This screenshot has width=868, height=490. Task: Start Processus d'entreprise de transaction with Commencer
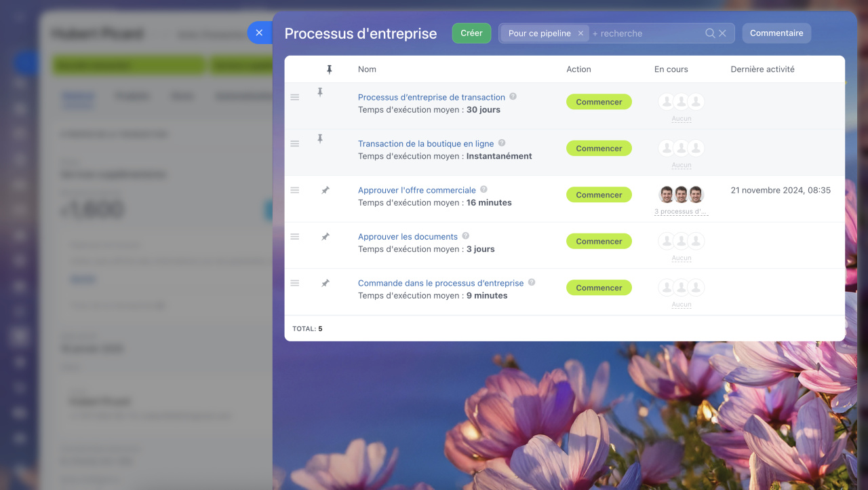coord(599,102)
